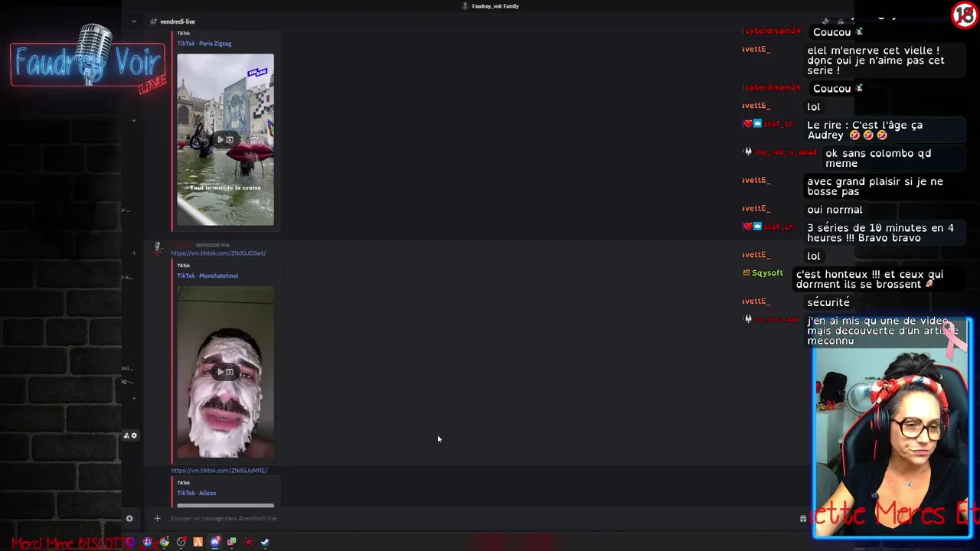Click the plus attach button beside message box
Image resolution: width=980 pixels, height=551 pixels.
157,518
